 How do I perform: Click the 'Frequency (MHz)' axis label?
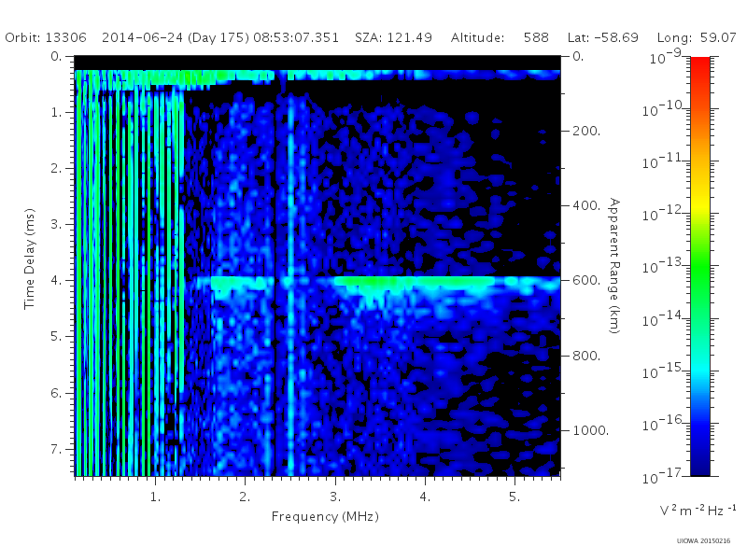(x=325, y=517)
